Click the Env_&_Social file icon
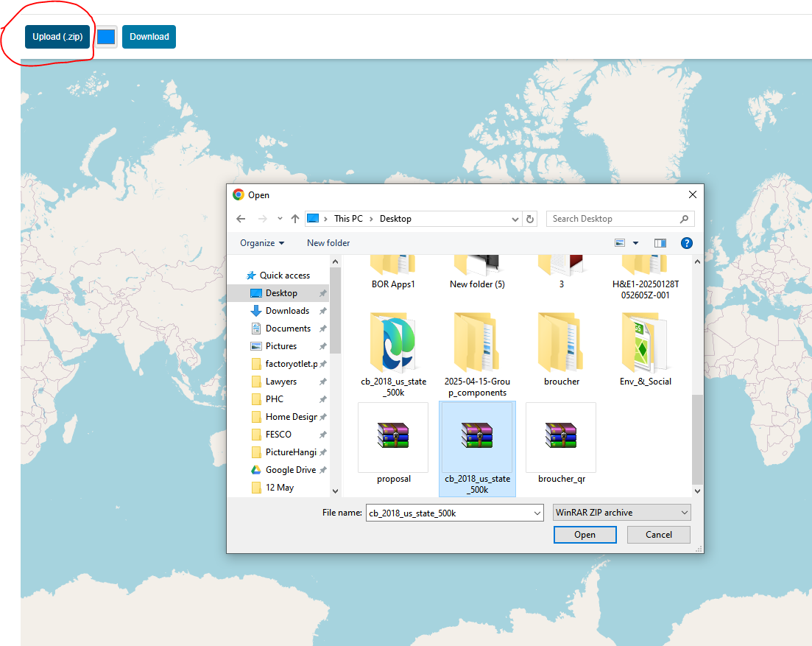The image size is (812, 646). click(644, 343)
